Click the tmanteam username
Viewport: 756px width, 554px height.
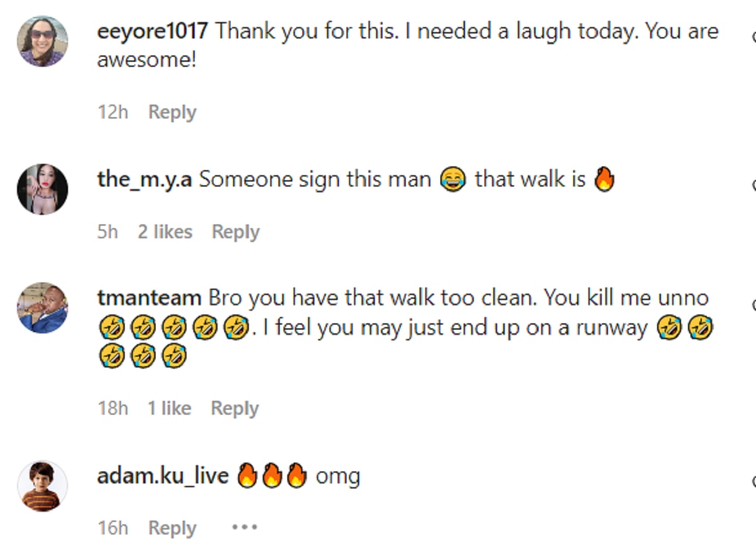pos(149,297)
